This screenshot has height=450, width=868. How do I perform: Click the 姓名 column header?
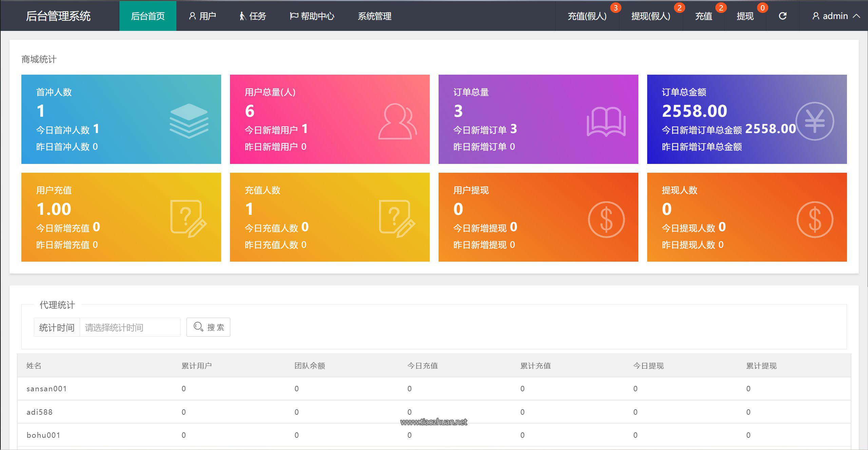click(x=34, y=365)
